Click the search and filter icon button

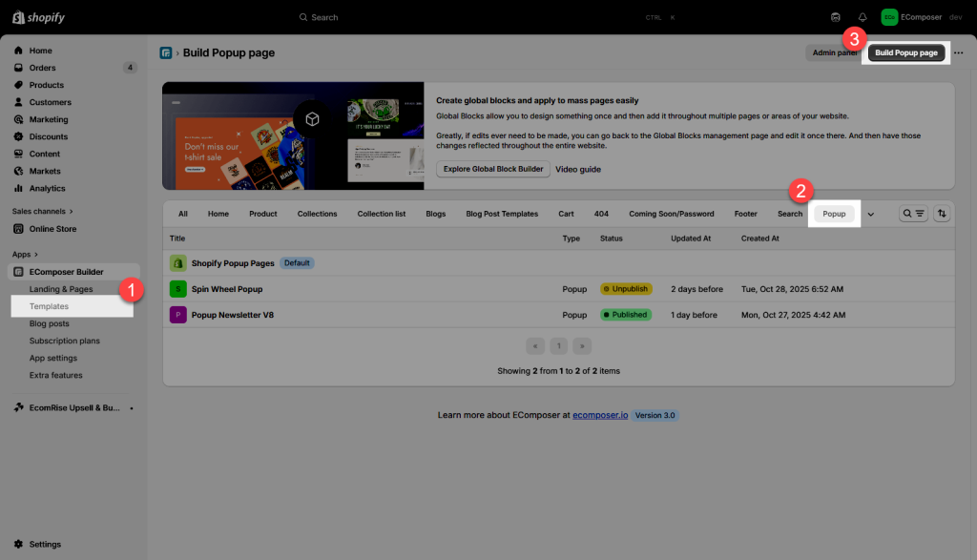point(914,214)
